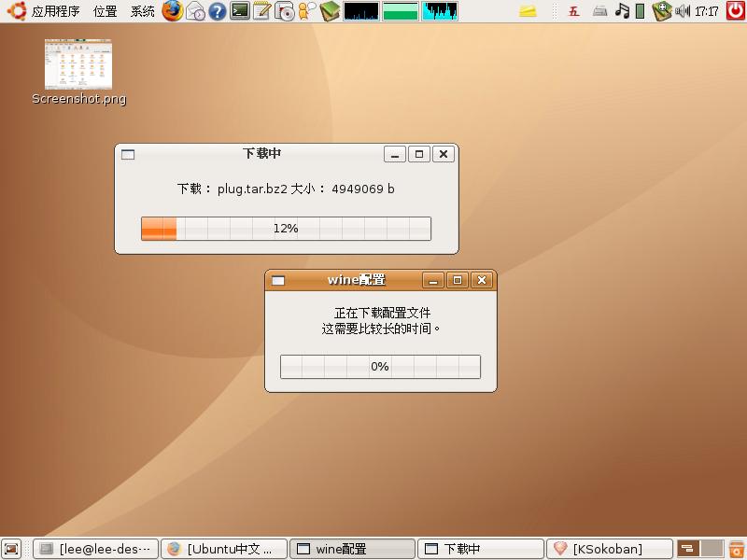Click the 这需要比较长的时间 text line

[x=380, y=329]
